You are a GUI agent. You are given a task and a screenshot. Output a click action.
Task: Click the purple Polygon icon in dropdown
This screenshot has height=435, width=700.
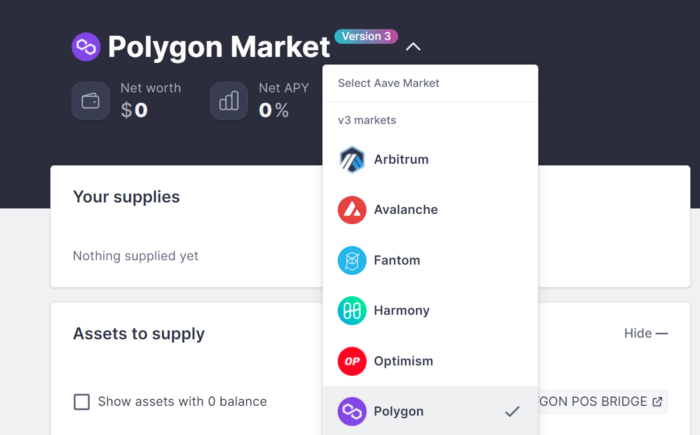(352, 411)
